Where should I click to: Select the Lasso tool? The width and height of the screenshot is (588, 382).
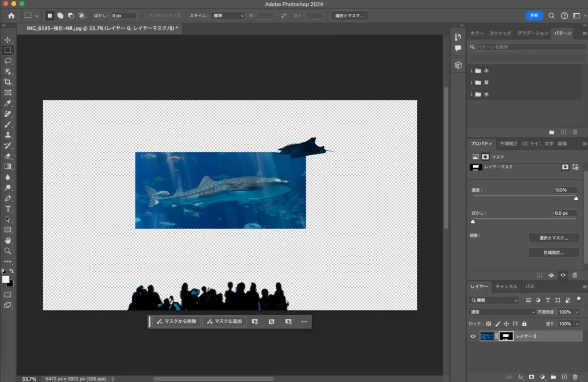pyautogui.click(x=8, y=61)
